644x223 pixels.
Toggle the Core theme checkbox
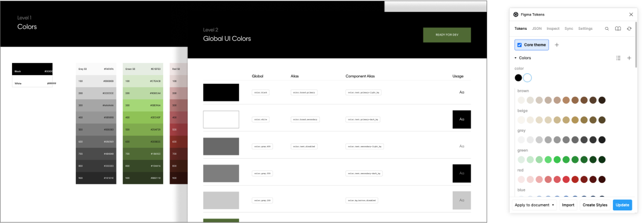pos(519,45)
